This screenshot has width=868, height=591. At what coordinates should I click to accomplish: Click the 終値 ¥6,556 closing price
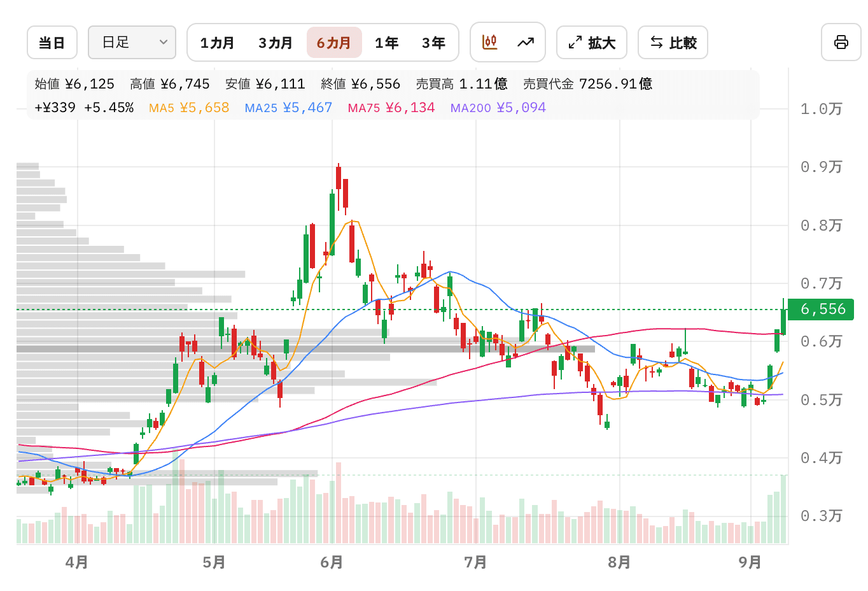click(x=361, y=84)
